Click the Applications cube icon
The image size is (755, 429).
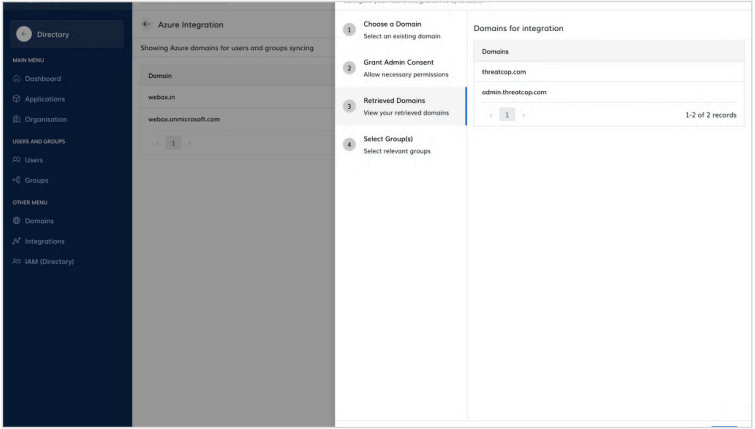15,99
